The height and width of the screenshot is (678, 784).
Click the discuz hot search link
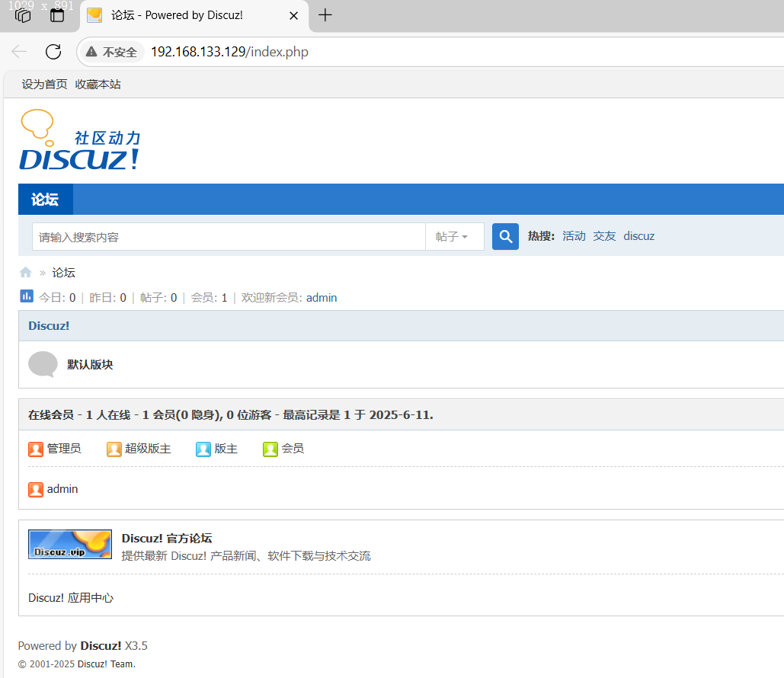click(x=638, y=236)
